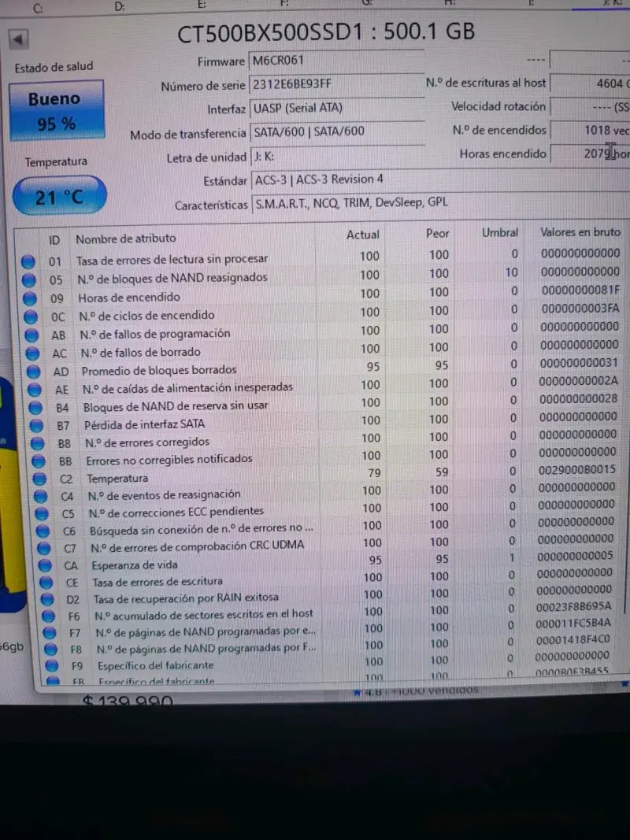The height and width of the screenshot is (840, 630).
Task: Click the Firmware field showing M6CR061
Action: point(337,61)
